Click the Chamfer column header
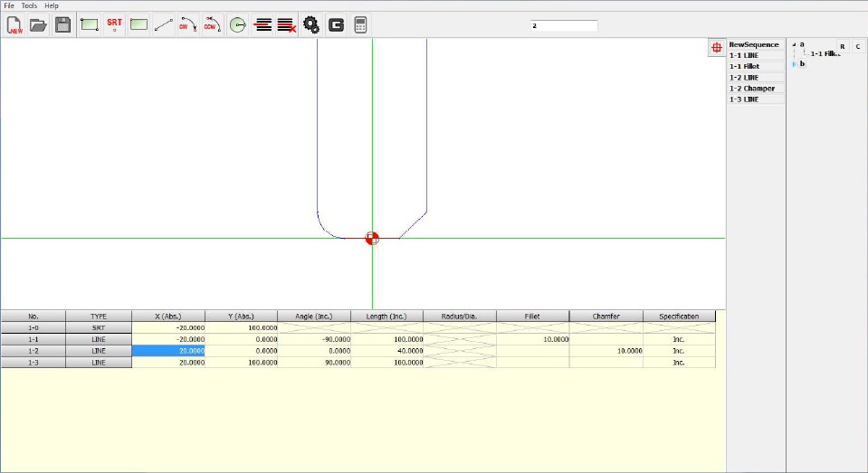The height and width of the screenshot is (473, 868). pos(606,317)
